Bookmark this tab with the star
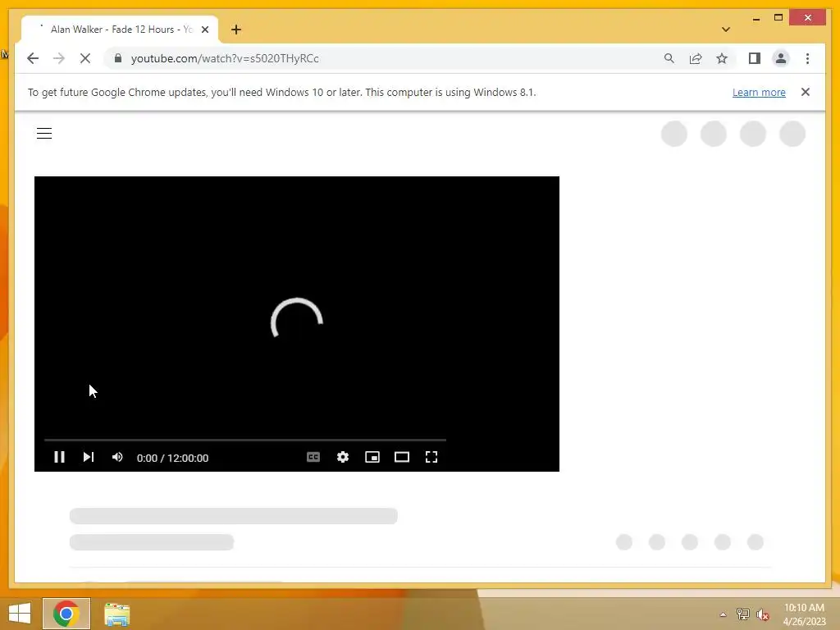 click(x=722, y=58)
